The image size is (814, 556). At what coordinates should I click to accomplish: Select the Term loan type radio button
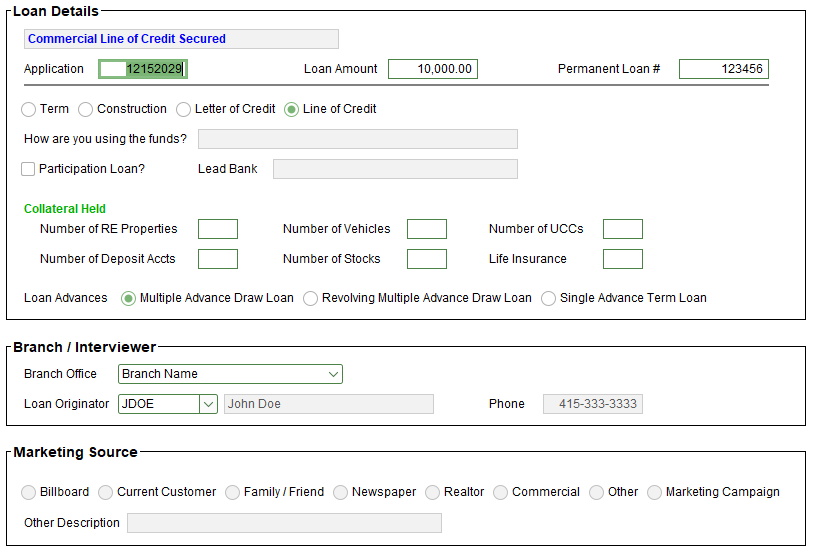(29, 109)
